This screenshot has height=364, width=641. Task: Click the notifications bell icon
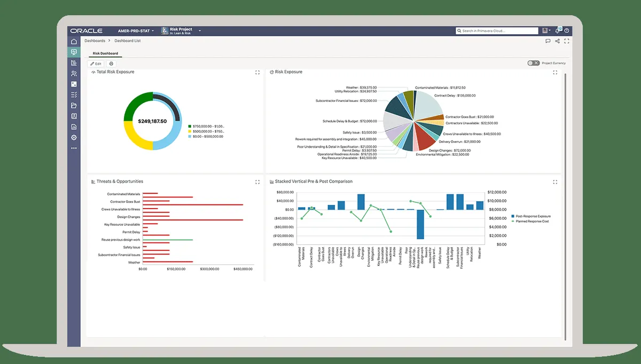(x=557, y=31)
